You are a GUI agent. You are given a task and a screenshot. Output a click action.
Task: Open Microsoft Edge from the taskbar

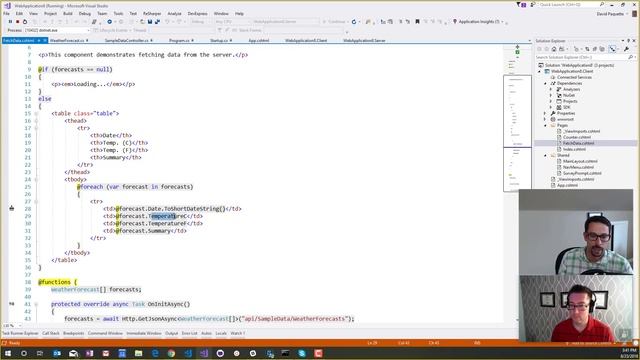coord(155,353)
